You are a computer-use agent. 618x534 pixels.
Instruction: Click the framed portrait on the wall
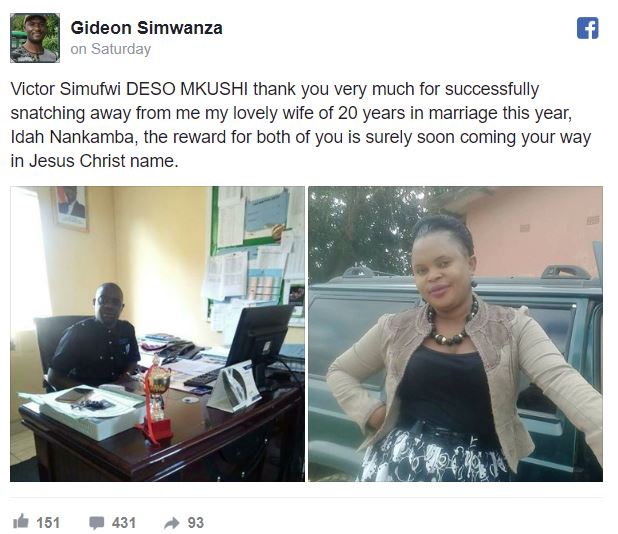71,209
